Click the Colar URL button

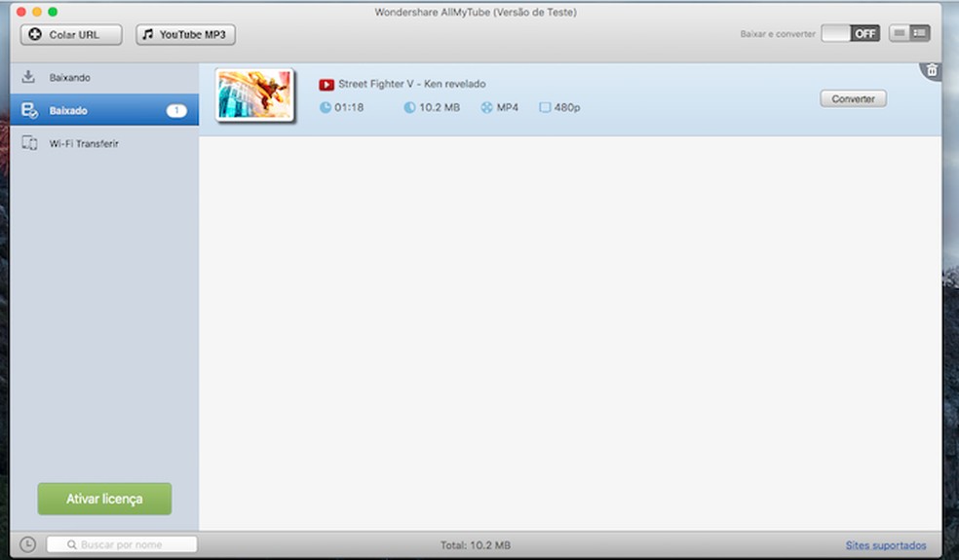point(71,34)
